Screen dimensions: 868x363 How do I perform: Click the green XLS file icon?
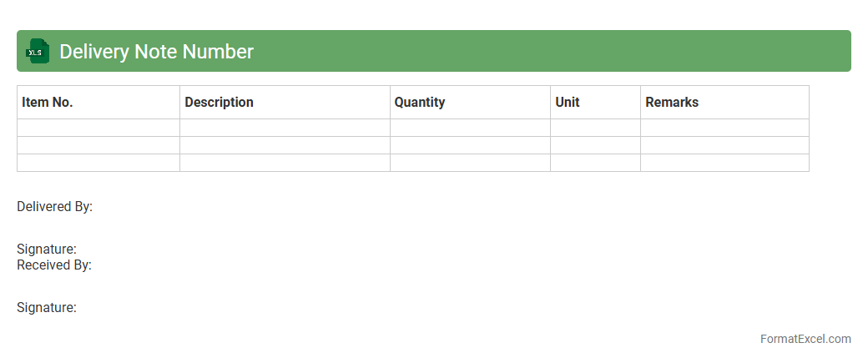(38, 51)
